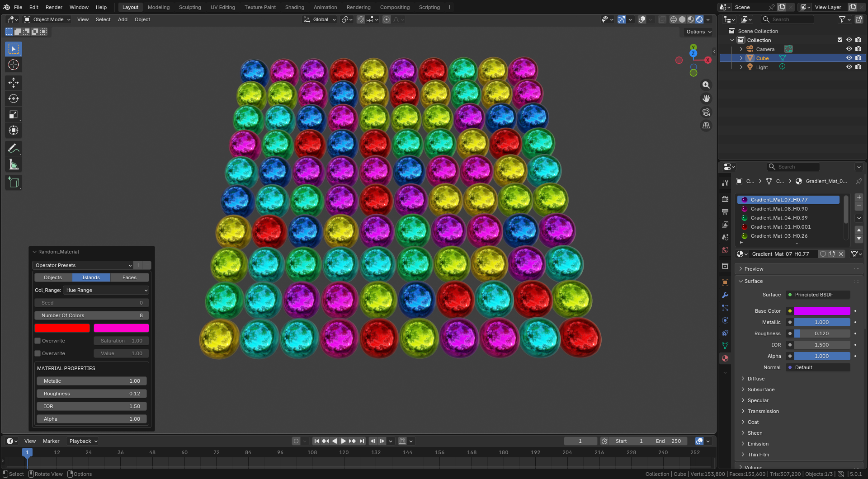Click the magenta Base Color swatch
Screen dimensions: 868x479
point(822,311)
